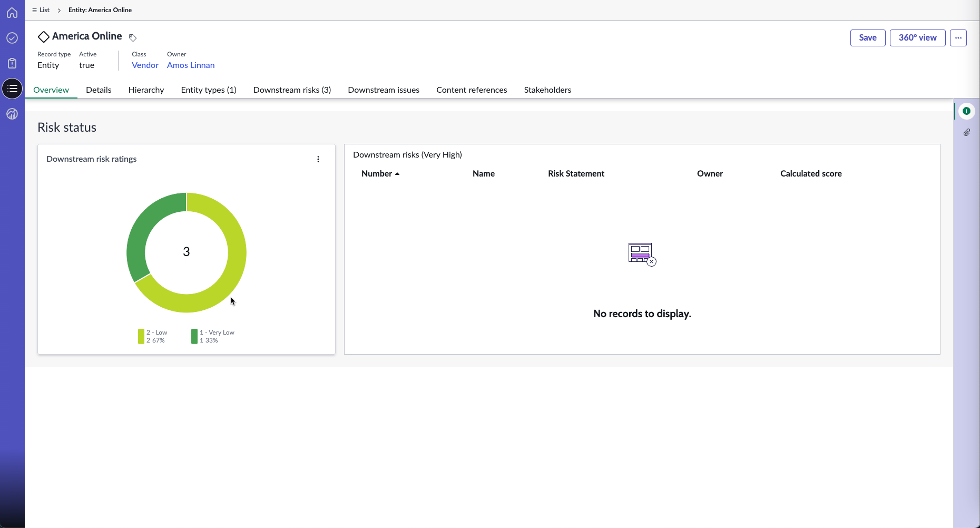The width and height of the screenshot is (980, 528).
Task: Click the 2 - Low legend swatch
Action: pos(141,336)
